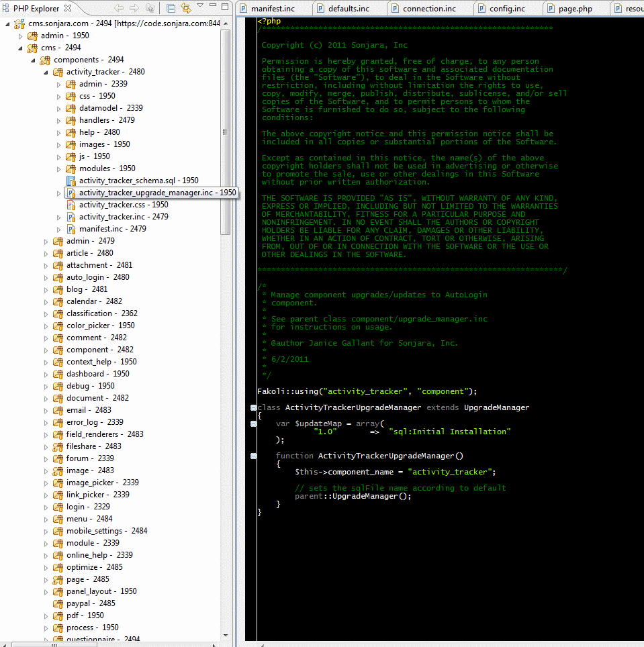Click Collapse All in PHP Explorer toolbar
The image size is (644, 647).
tap(171, 9)
